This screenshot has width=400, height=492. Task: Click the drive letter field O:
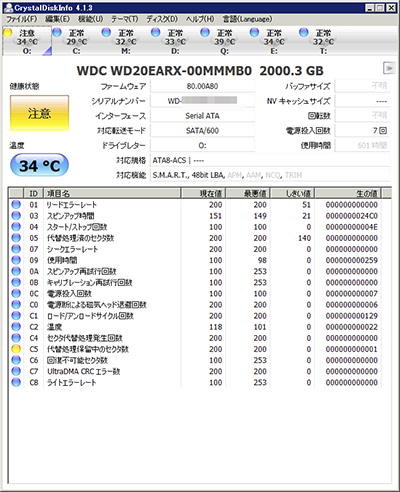202,145
